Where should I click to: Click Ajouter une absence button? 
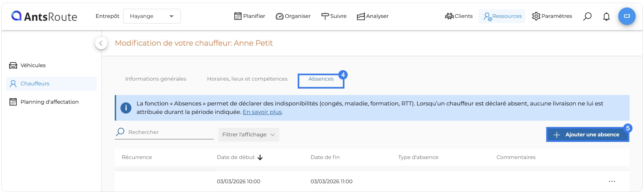point(588,135)
